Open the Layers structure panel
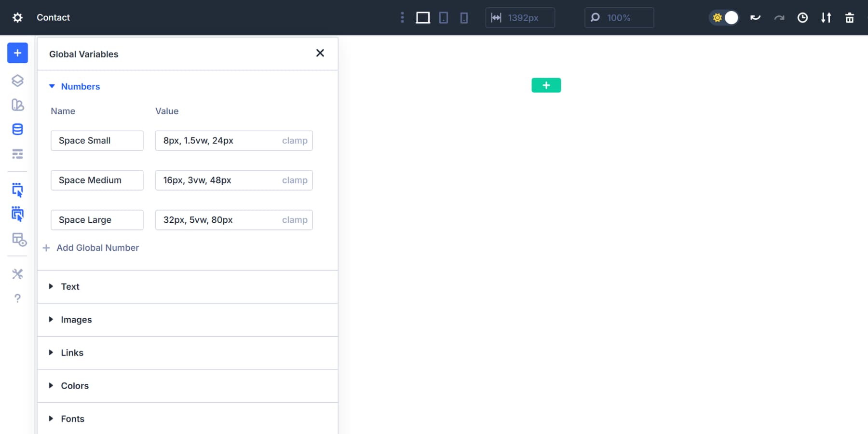868x434 pixels. point(17,81)
